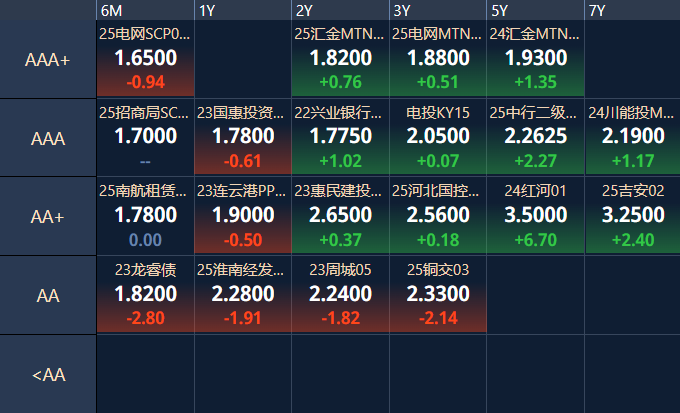Click the AAA+ 6M cell showing 1.6500

pos(146,60)
